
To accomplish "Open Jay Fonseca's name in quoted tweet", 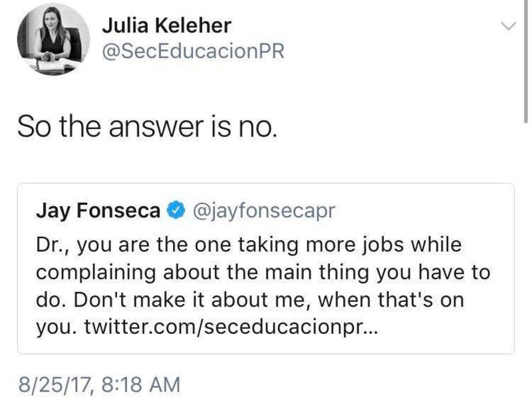I will pos(97,211).
